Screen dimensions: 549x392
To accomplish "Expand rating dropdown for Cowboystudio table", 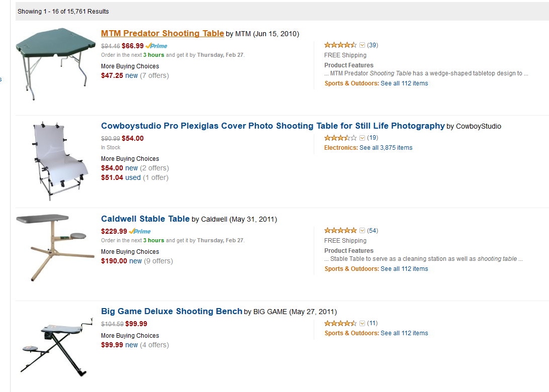I will 362,138.
